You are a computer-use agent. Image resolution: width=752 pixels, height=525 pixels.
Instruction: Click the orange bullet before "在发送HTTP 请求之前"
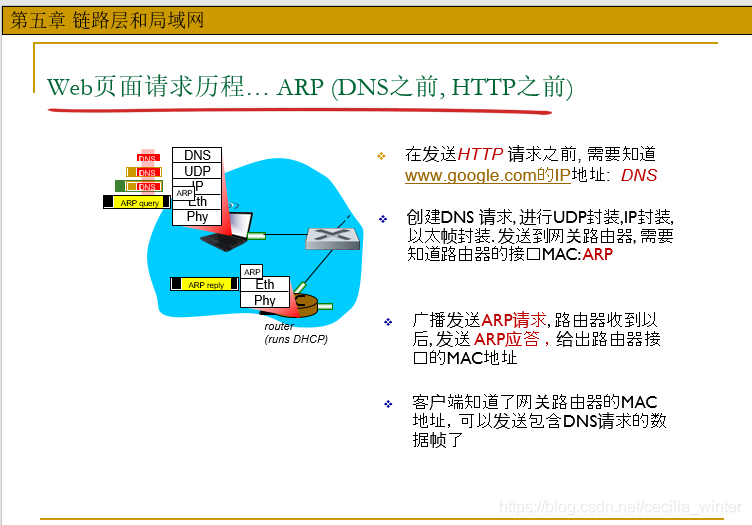coord(381,156)
